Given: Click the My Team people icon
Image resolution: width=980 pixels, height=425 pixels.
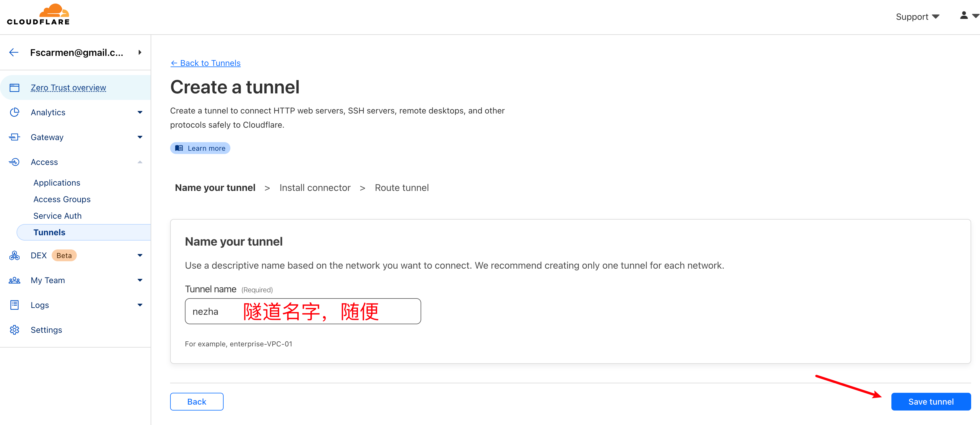Looking at the screenshot, I should click(x=14, y=280).
